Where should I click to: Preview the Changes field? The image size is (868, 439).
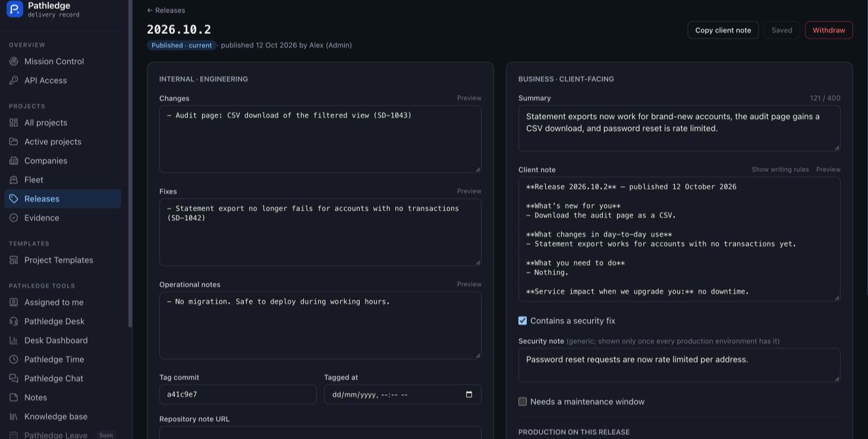[x=469, y=98]
